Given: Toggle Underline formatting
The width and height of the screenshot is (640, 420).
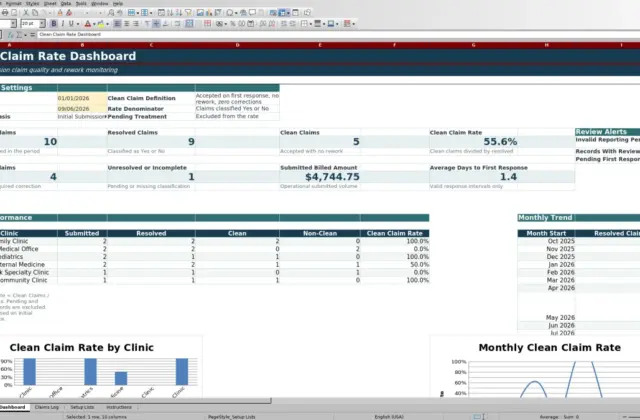Looking at the screenshot, I should [71, 24].
